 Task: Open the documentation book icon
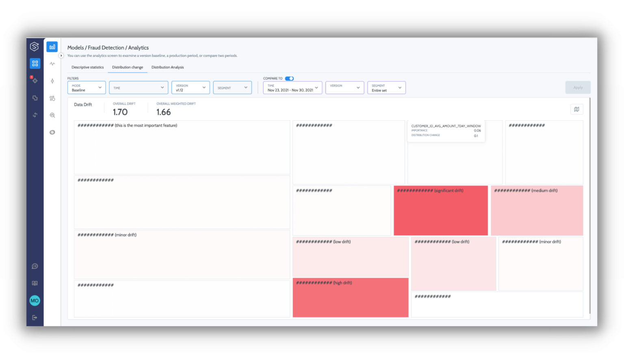click(35, 283)
